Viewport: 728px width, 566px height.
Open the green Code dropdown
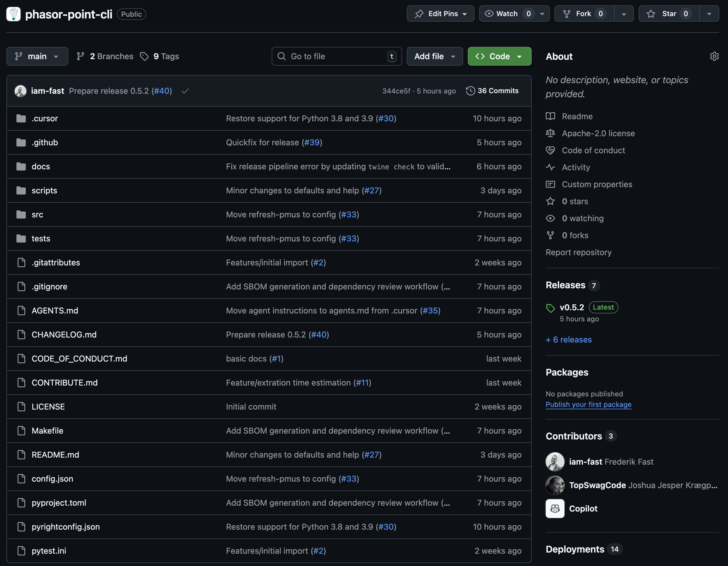[x=499, y=56]
